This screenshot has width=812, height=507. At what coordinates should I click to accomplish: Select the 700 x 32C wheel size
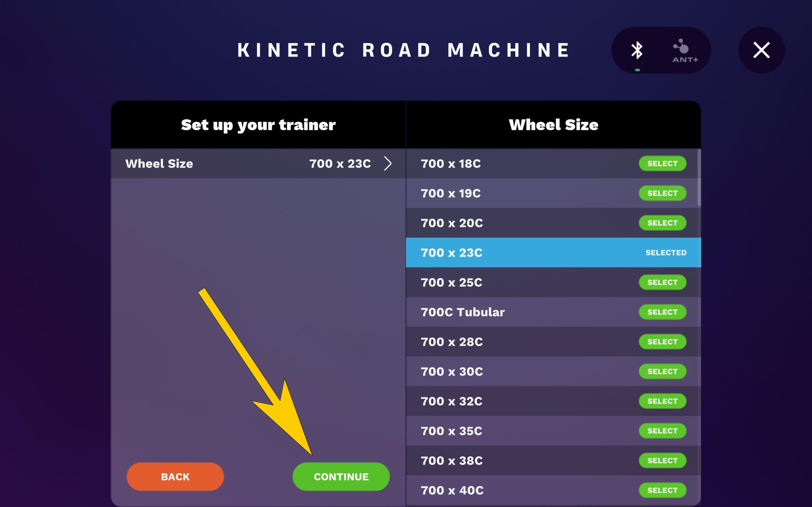662,401
